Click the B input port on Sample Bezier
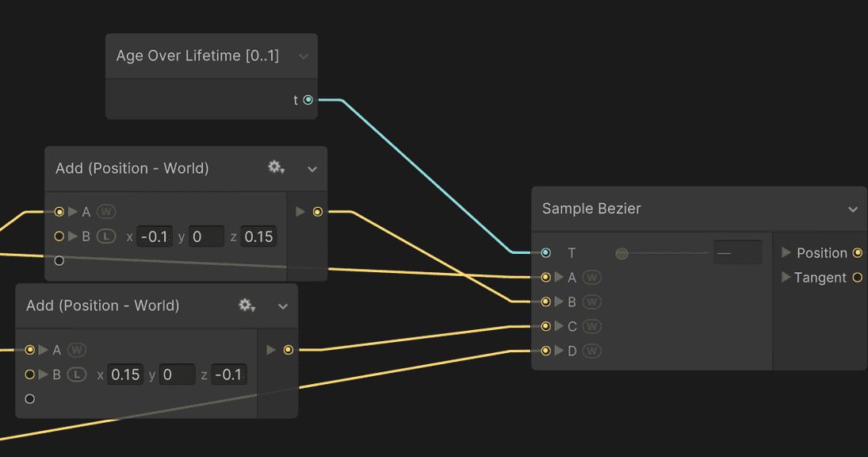 pyautogui.click(x=545, y=301)
